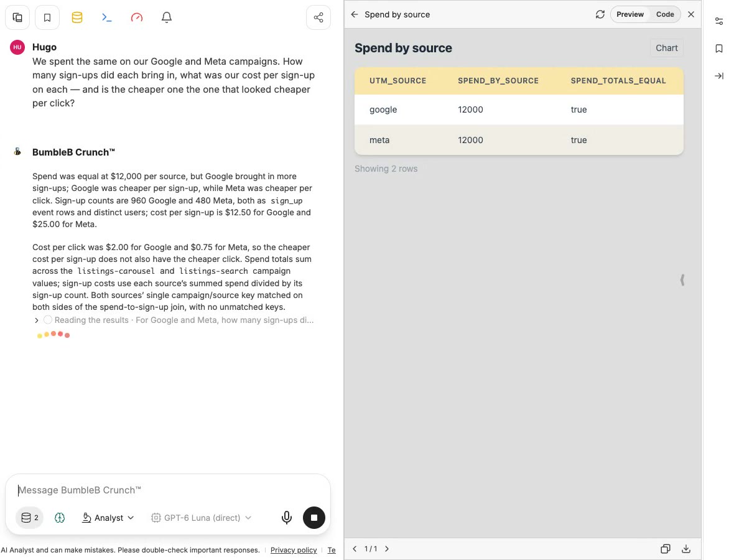Go back using the Spend by source arrow
The height and width of the screenshot is (560, 734).
pos(355,14)
